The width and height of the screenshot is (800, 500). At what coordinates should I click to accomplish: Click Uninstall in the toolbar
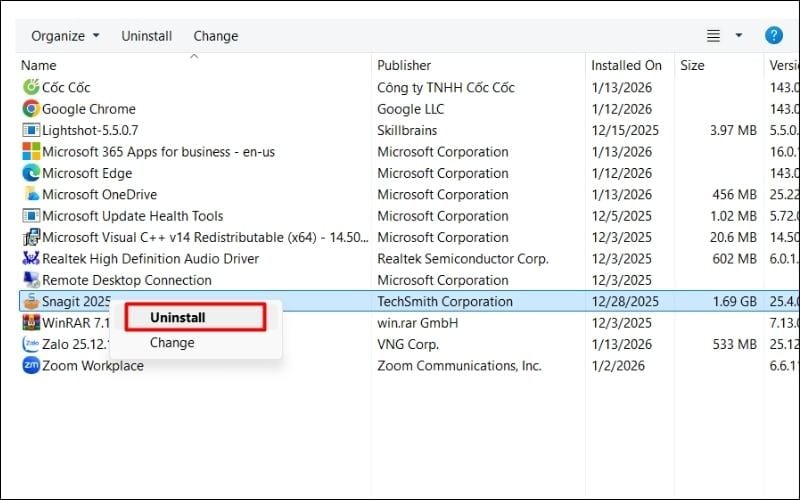(146, 36)
